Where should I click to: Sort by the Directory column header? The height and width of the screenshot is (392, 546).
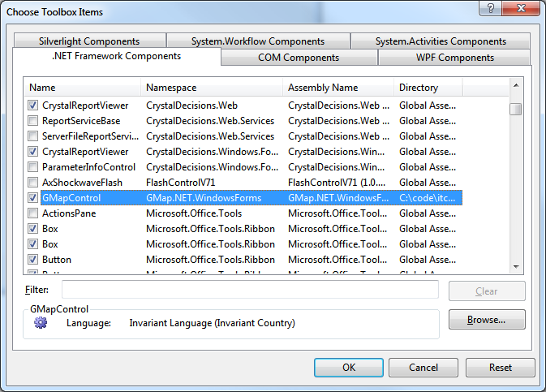(x=428, y=87)
